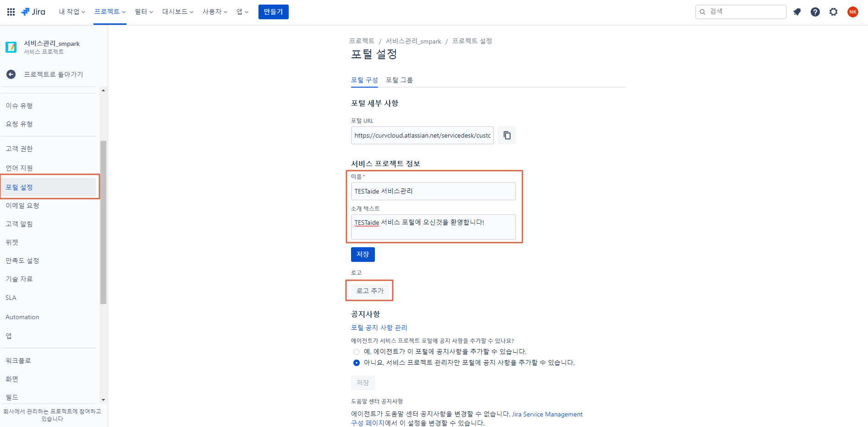Select the 'Yes, agents can add announcements' option
Image resolution: width=868 pixels, height=427 pixels.
pyautogui.click(x=357, y=352)
